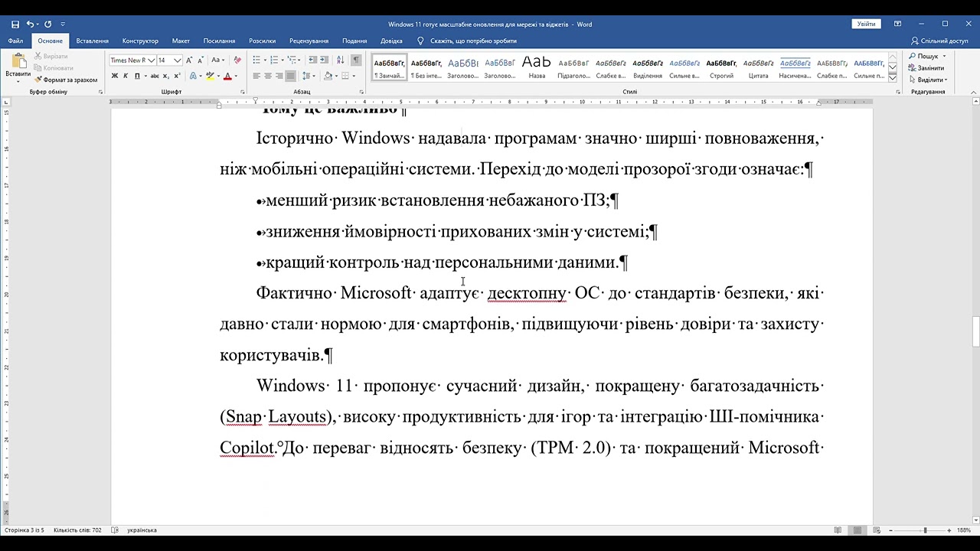The width and height of the screenshot is (980, 551).
Task: Open font dialog launcher in Шрифт group
Action: click(243, 92)
